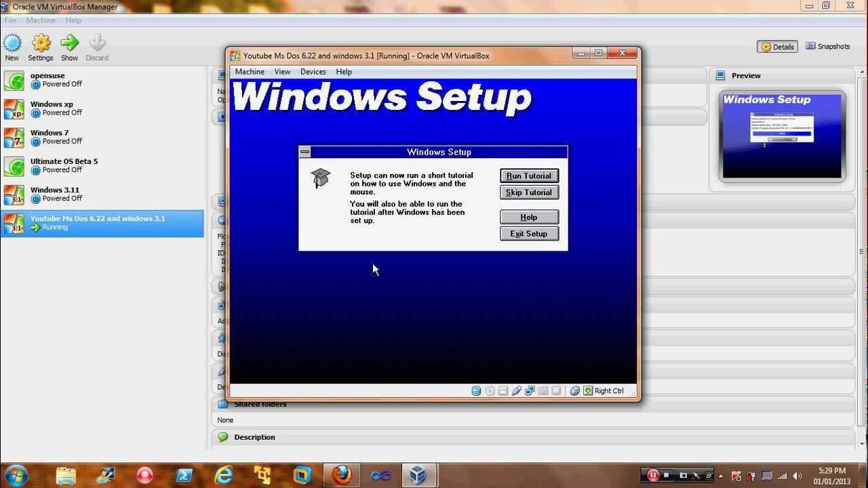This screenshot has width=868, height=488.
Task: Click hard disk activity icon in VM status bar
Action: tap(476, 391)
